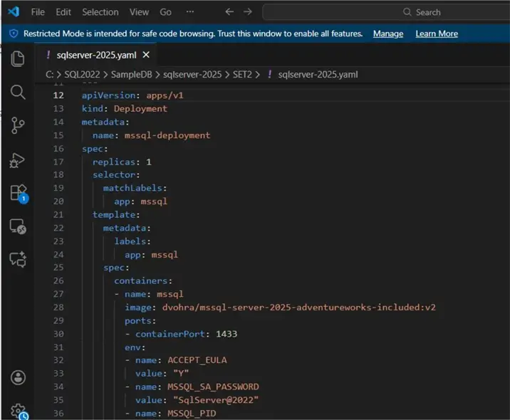Open the Remote Explorer view
Viewport: 510px width, 420px height.
pyautogui.click(x=18, y=226)
